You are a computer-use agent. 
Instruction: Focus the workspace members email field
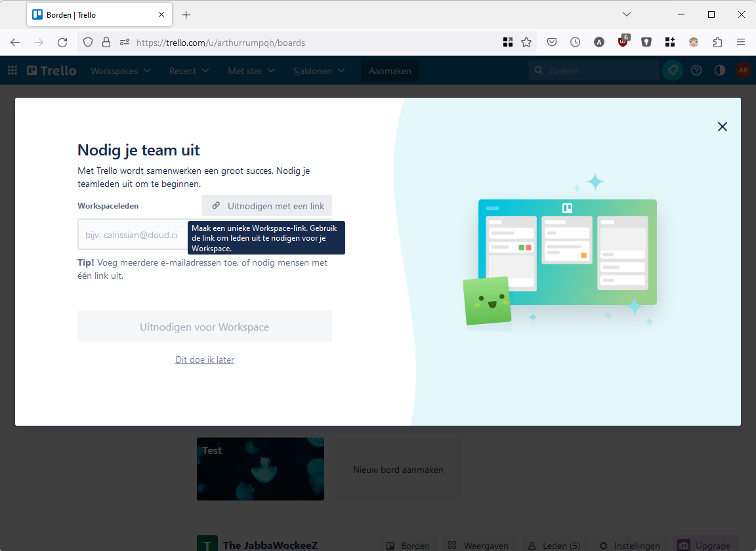tap(131, 235)
